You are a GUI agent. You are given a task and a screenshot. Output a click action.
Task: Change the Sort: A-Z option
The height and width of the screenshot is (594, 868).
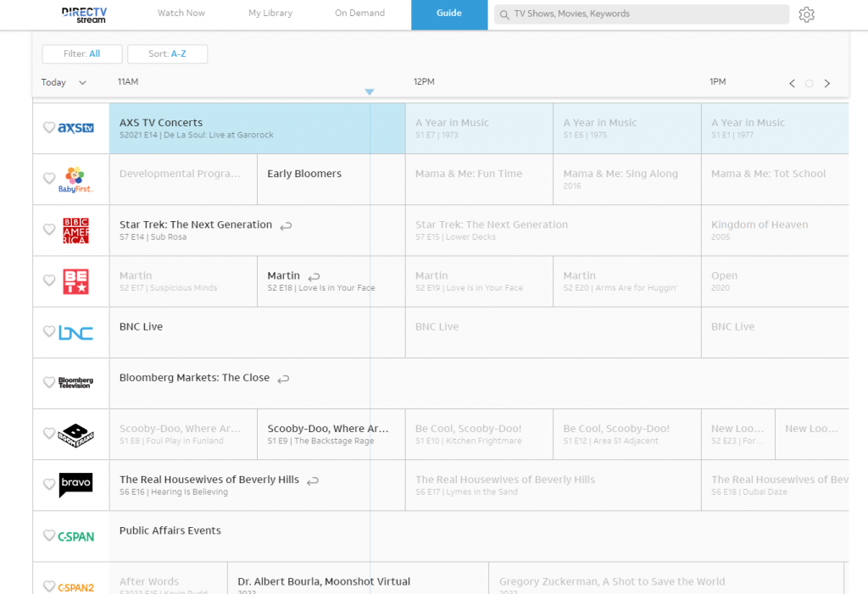click(167, 53)
